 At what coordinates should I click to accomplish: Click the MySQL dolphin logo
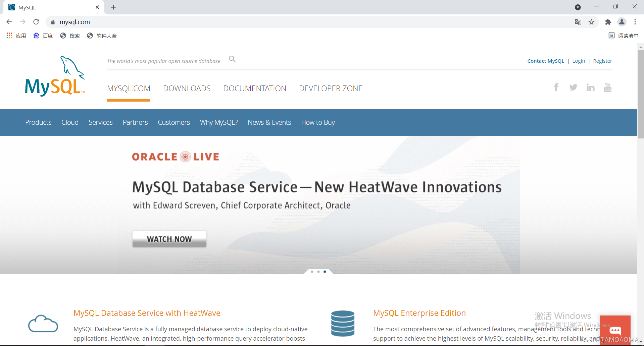55,76
